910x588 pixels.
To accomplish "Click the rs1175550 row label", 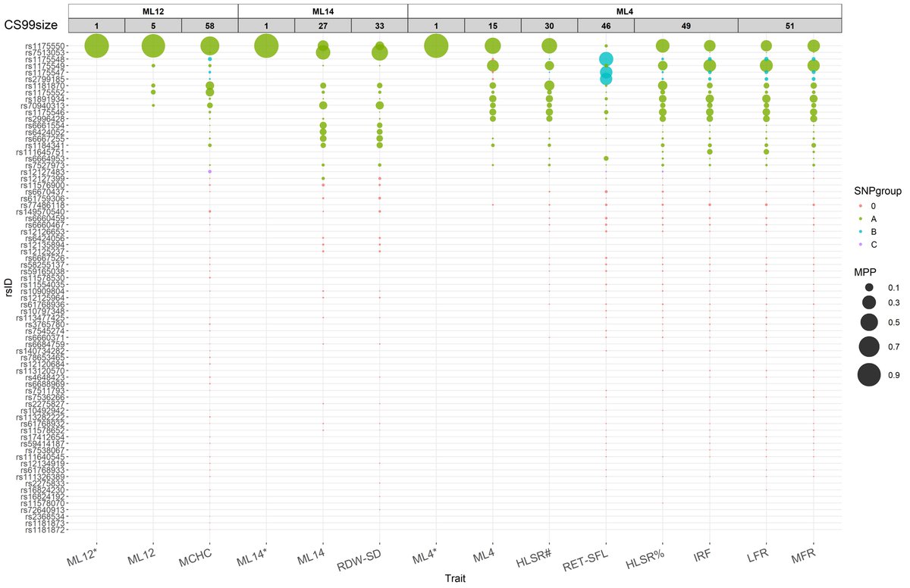I will click(x=45, y=46).
